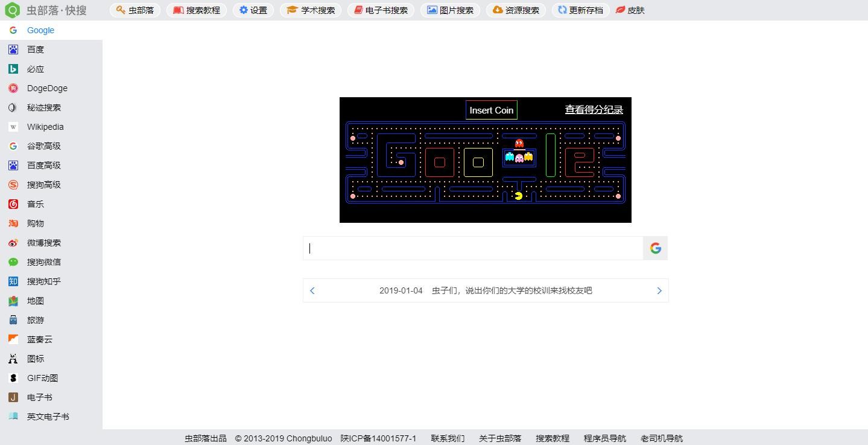Click the Google search button icon

(x=655, y=248)
